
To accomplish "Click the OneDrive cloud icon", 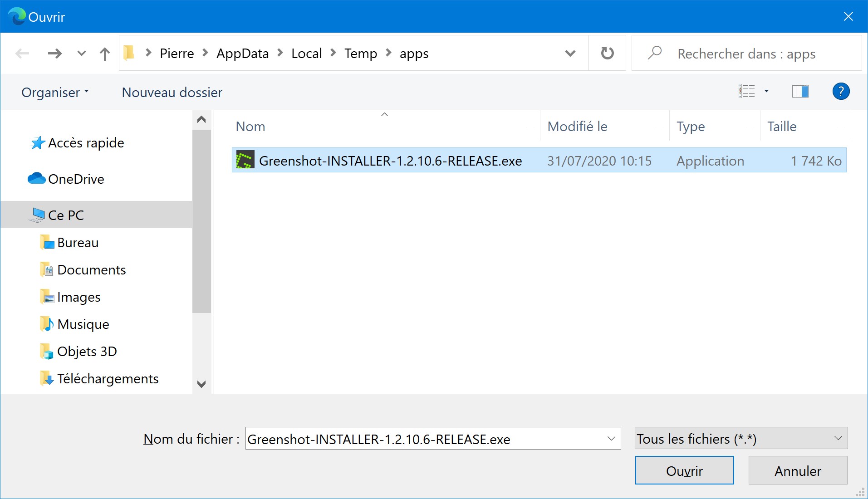I will point(36,178).
